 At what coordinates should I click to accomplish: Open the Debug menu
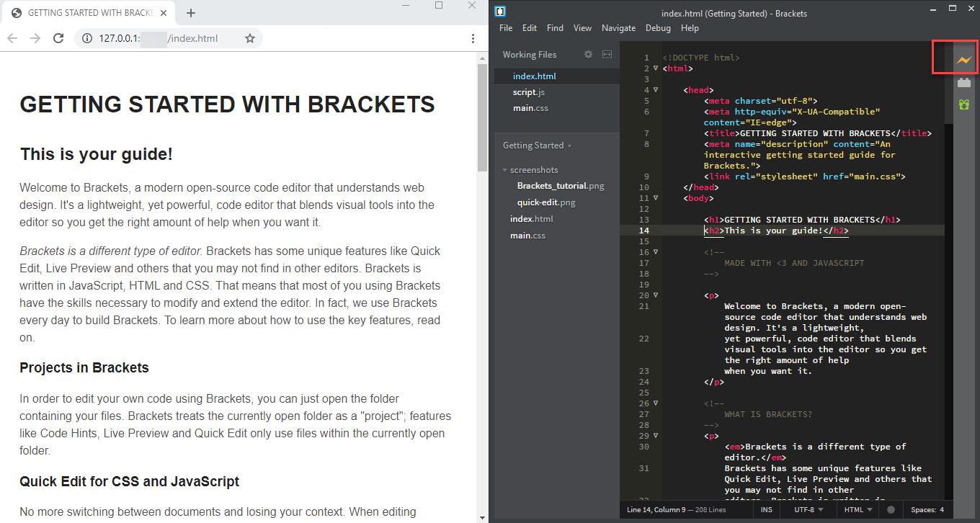pos(658,28)
